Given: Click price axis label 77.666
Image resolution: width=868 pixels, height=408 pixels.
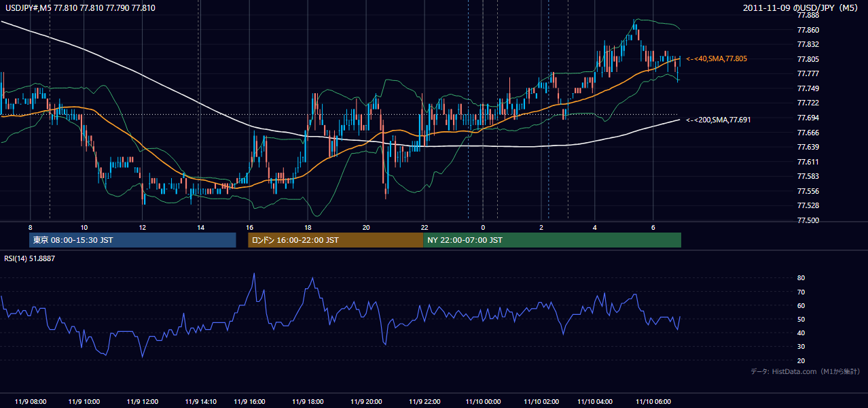Looking at the screenshot, I should [x=808, y=133].
